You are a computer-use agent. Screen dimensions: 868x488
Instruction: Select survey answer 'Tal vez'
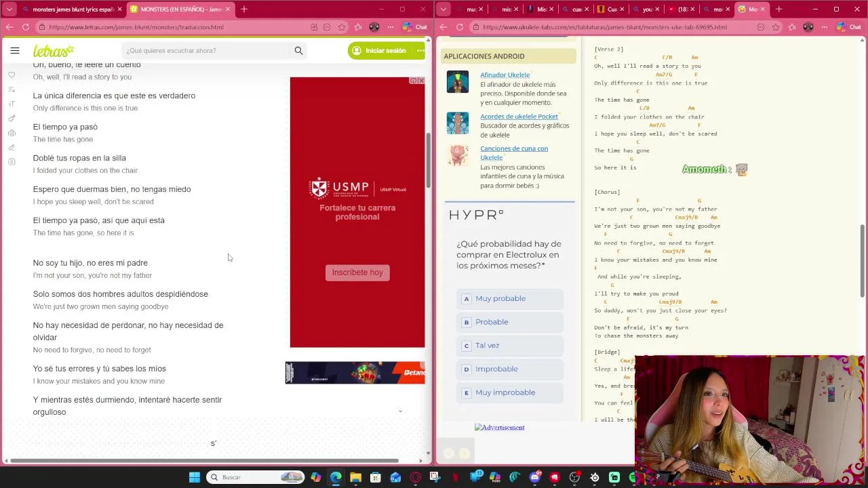point(510,346)
